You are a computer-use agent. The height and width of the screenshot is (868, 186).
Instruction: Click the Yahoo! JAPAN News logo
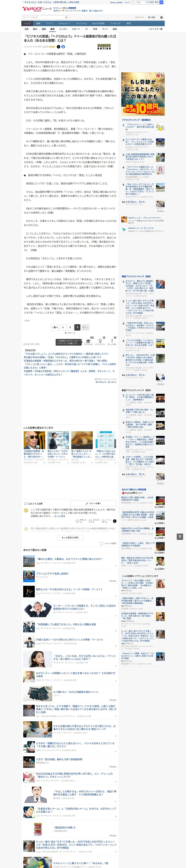click(37, 9)
